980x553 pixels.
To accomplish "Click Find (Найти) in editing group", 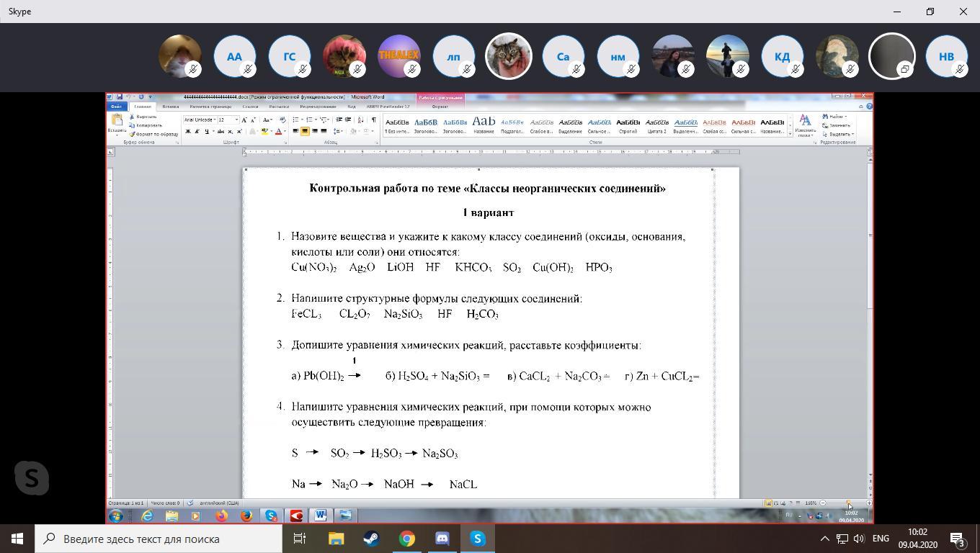I will tap(834, 117).
